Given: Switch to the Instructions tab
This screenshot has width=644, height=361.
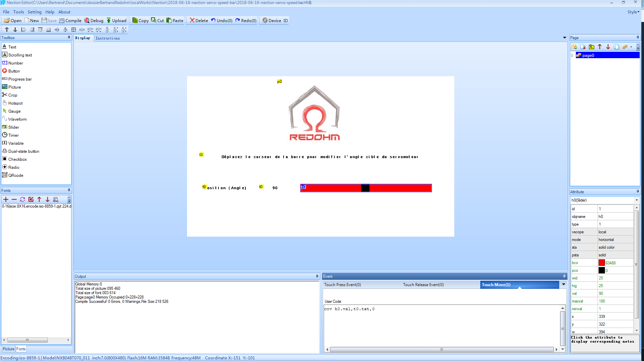Looking at the screenshot, I should click(108, 38).
